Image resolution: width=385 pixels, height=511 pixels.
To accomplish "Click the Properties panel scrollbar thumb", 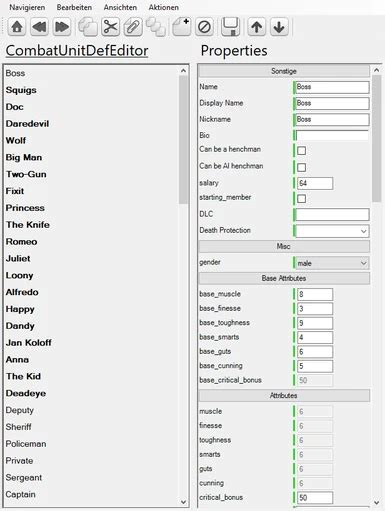I will tap(377, 138).
